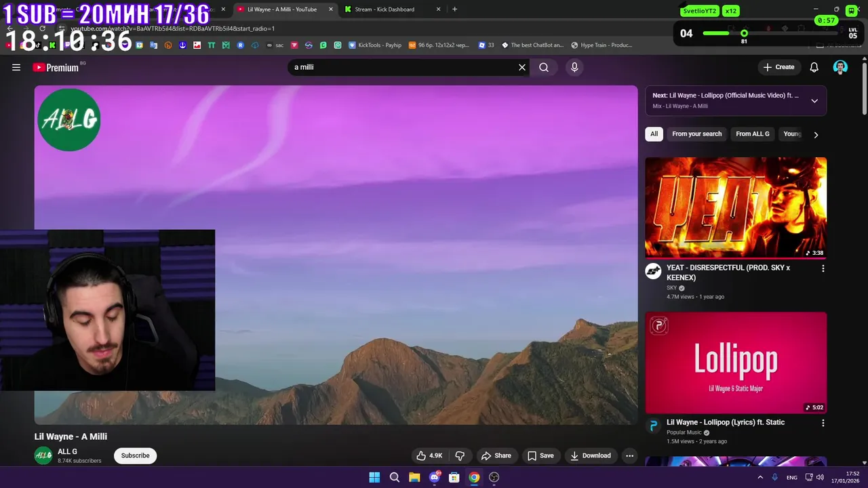
Task: Switch to the 'Lil Wayne - A Milli - YouTube' tab
Action: pos(281,9)
